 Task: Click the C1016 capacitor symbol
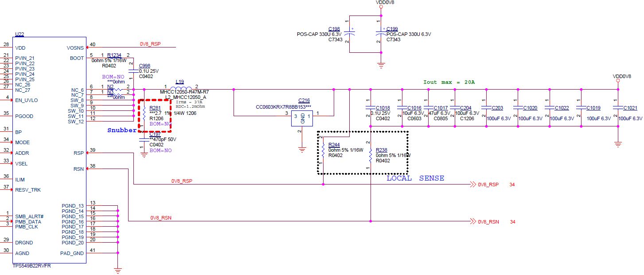pos(402,107)
